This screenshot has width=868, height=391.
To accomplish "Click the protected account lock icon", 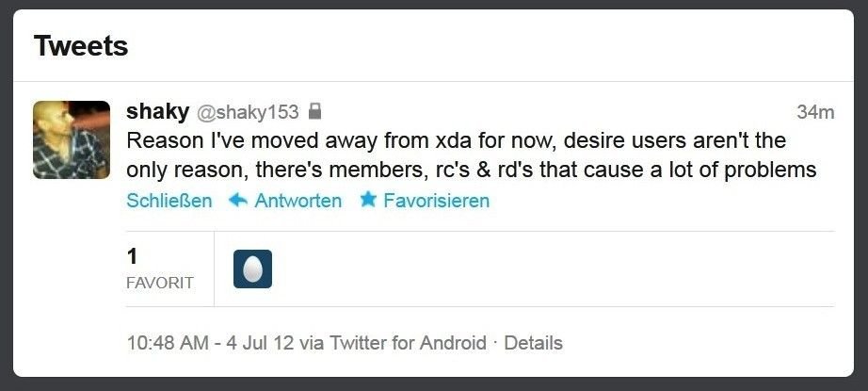I will tap(314, 111).
